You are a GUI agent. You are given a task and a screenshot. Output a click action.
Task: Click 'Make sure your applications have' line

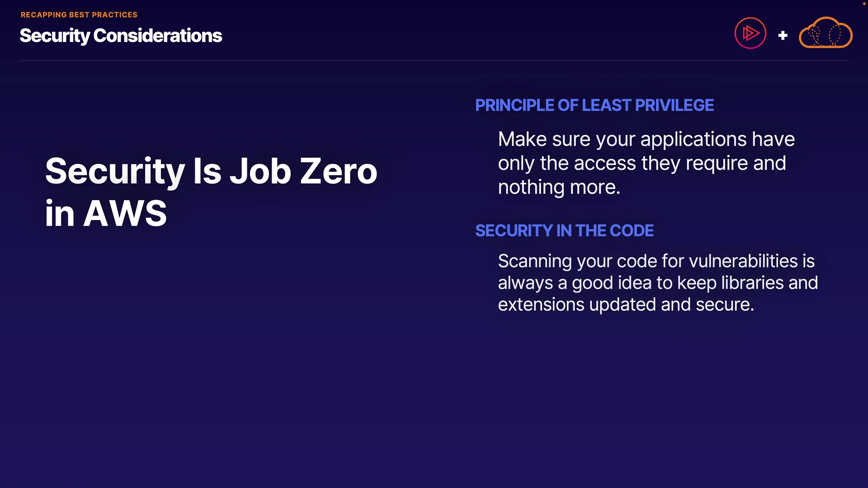click(646, 139)
